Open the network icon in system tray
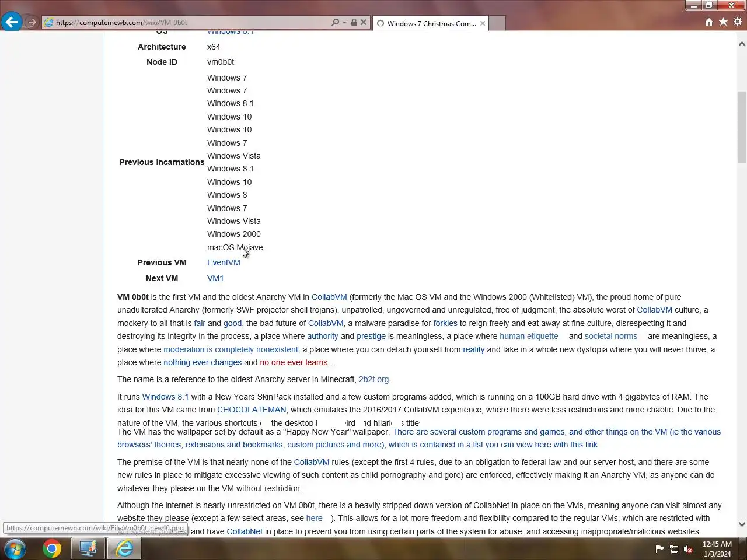The image size is (747, 560). [674, 549]
